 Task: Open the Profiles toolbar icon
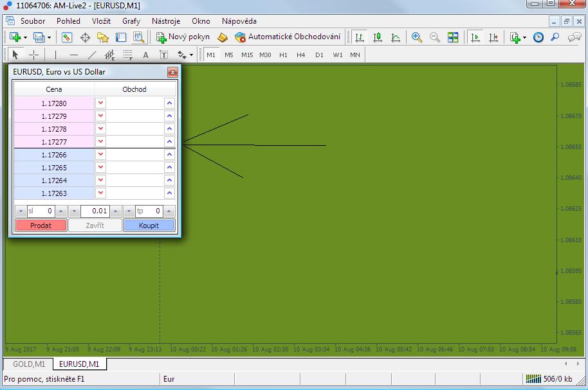click(39, 37)
